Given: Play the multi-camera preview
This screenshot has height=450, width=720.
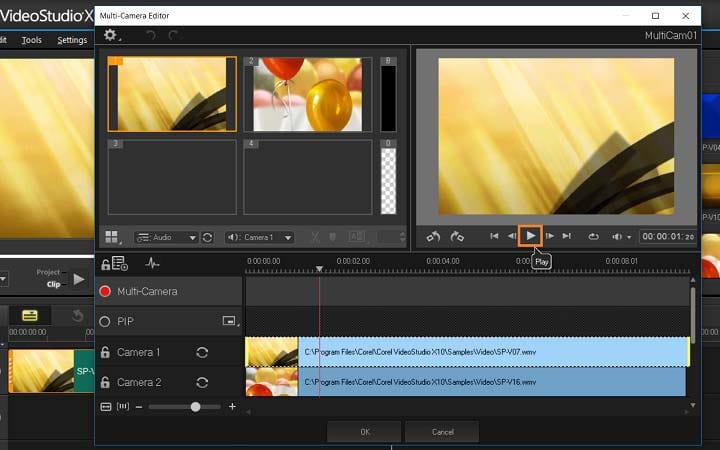Looking at the screenshot, I should 530,236.
